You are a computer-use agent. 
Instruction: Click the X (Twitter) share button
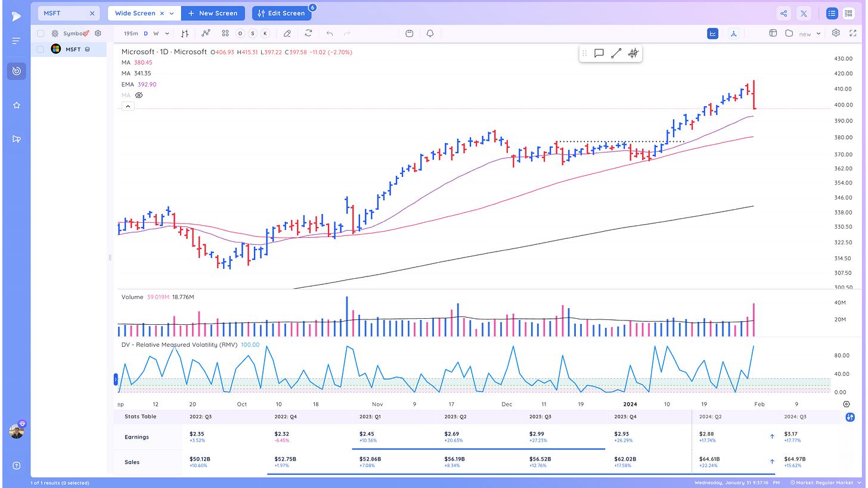click(x=804, y=13)
